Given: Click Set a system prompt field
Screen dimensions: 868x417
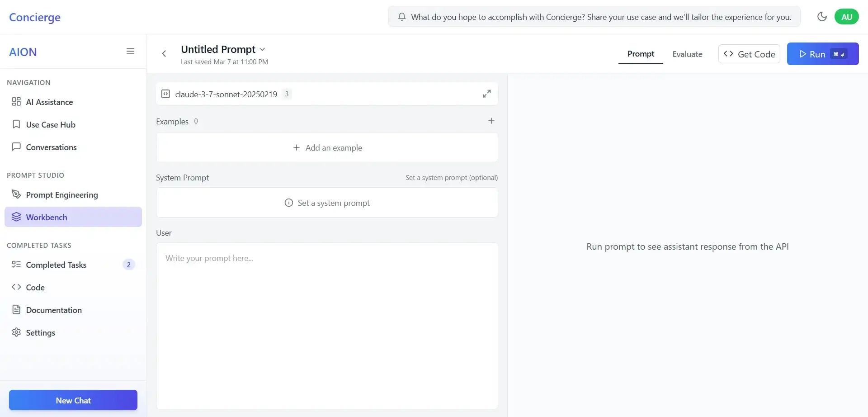Looking at the screenshot, I should point(327,203).
